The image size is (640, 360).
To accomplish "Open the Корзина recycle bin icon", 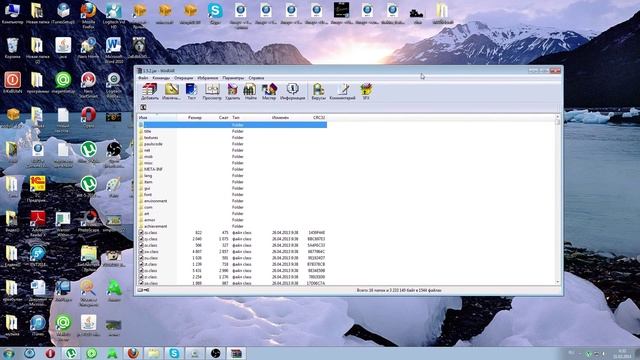I will tap(12, 48).
